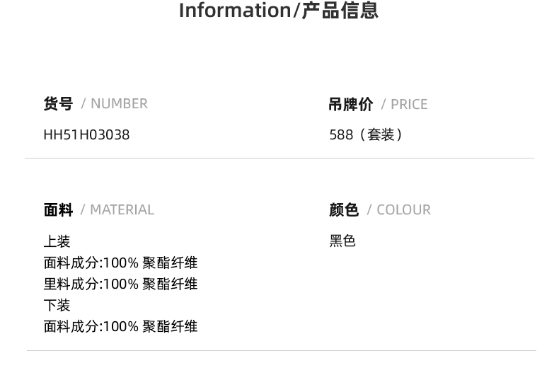559x392 pixels.
Task: Click the 下装 text line
Action: 57,305
